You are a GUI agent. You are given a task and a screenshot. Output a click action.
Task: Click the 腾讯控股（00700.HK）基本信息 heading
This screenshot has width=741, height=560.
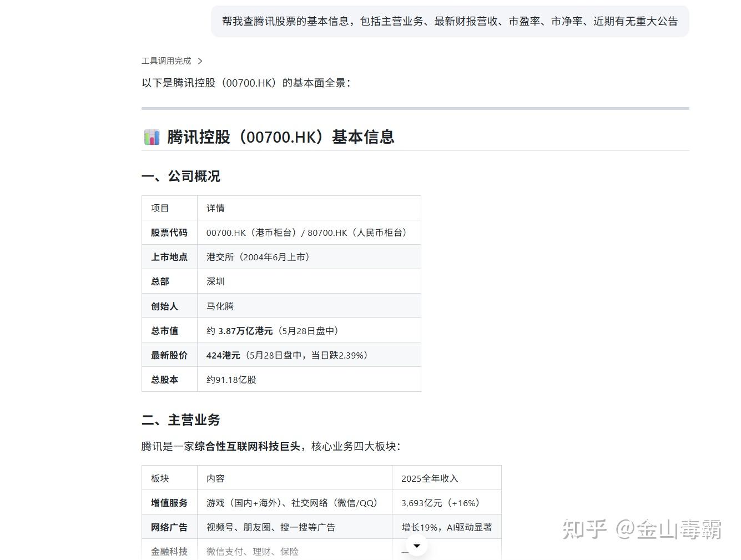click(x=280, y=137)
